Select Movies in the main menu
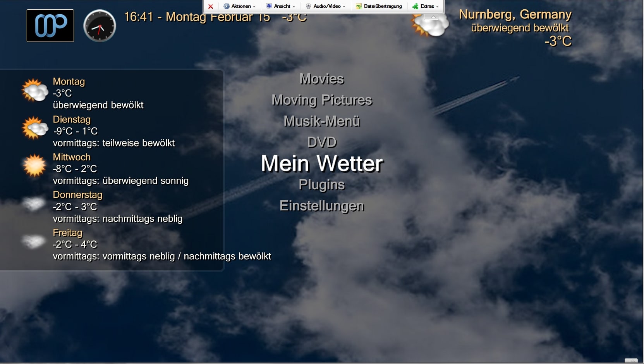The width and height of the screenshot is (644, 364). 322,79
